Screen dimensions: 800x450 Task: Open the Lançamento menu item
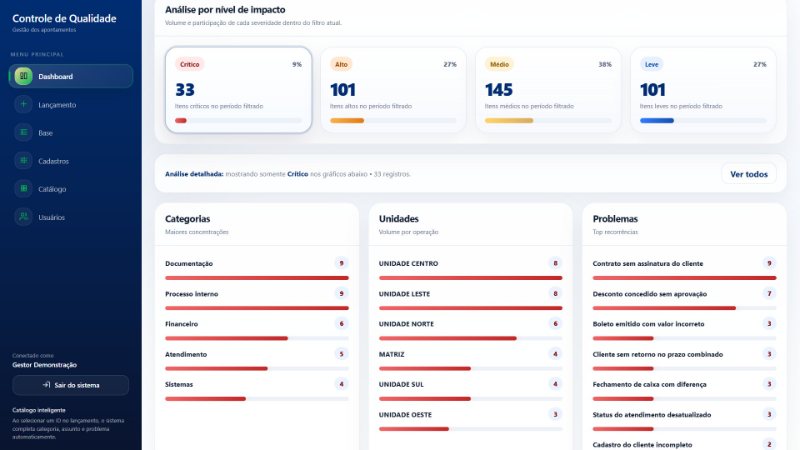click(71, 105)
